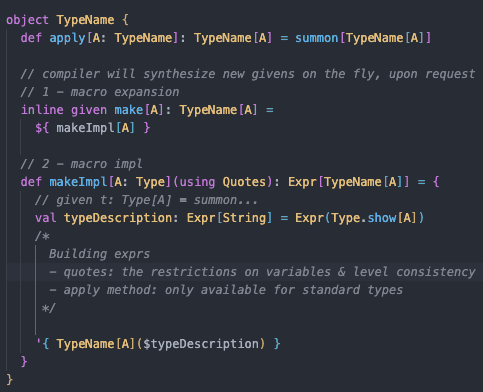The image size is (483, 392).
Task: Click makeImpl inside the splice expression
Action: 85,128
